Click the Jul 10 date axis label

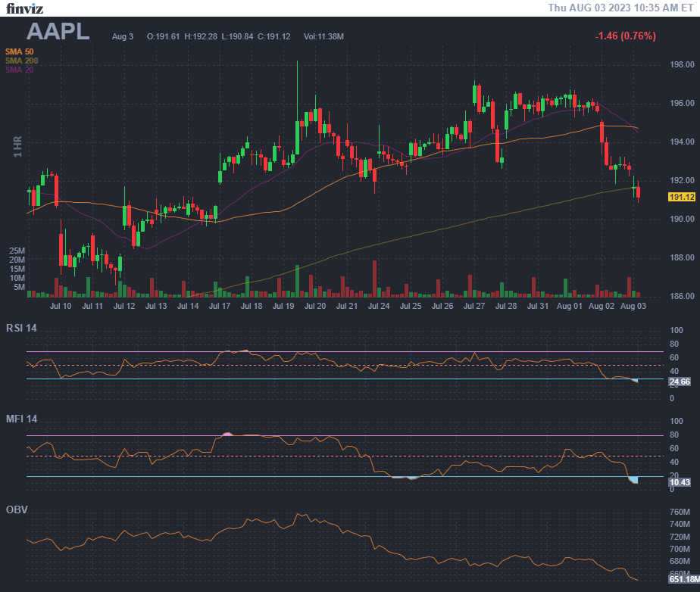[x=61, y=307]
